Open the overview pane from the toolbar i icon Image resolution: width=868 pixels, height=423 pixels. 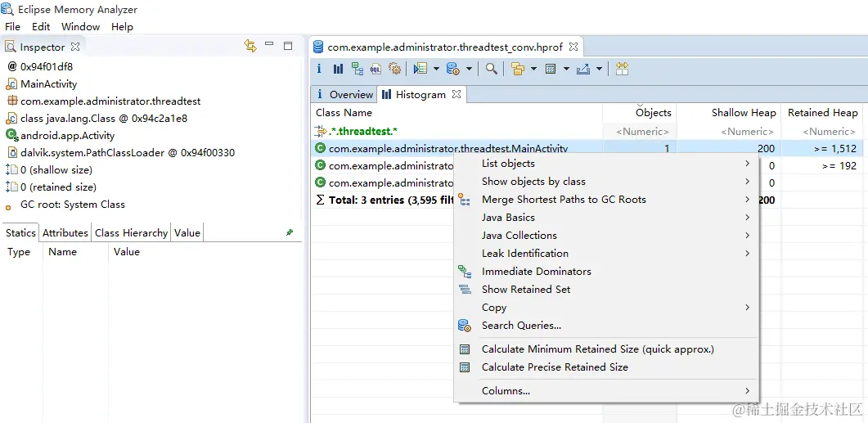319,69
